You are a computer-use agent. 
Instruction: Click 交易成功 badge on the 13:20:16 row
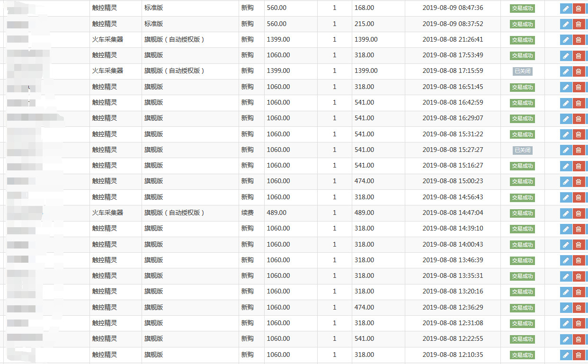[522, 292]
